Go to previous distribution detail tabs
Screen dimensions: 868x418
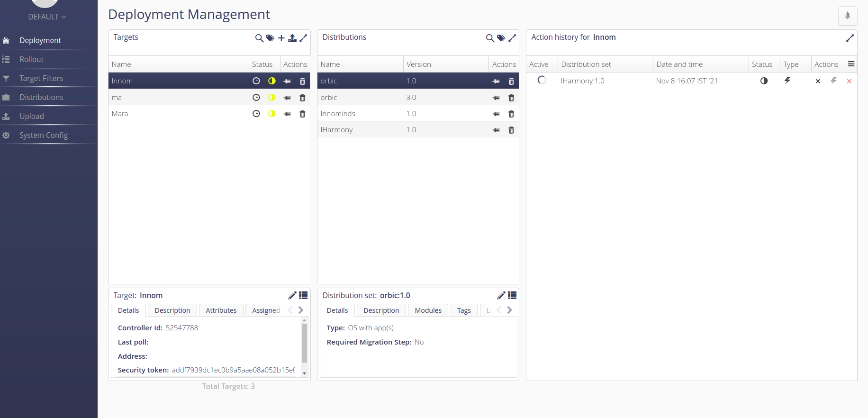coord(499,310)
